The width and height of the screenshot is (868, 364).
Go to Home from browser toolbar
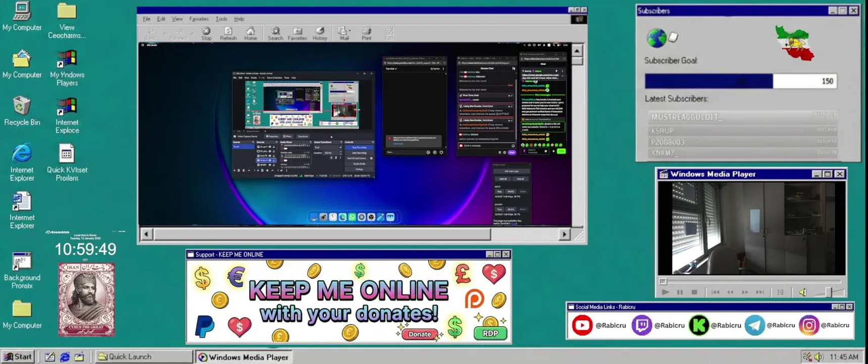[x=250, y=34]
